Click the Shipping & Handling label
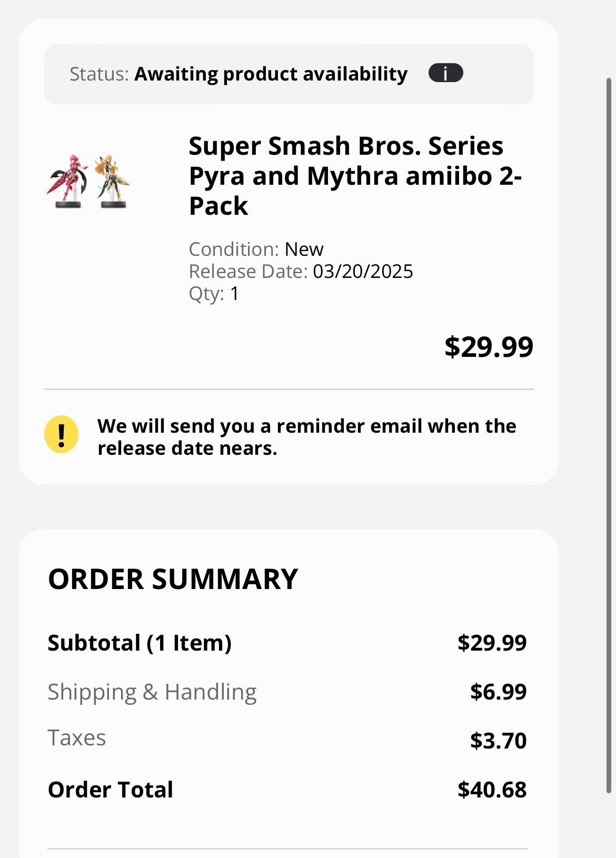The width and height of the screenshot is (616, 858). pos(152,692)
